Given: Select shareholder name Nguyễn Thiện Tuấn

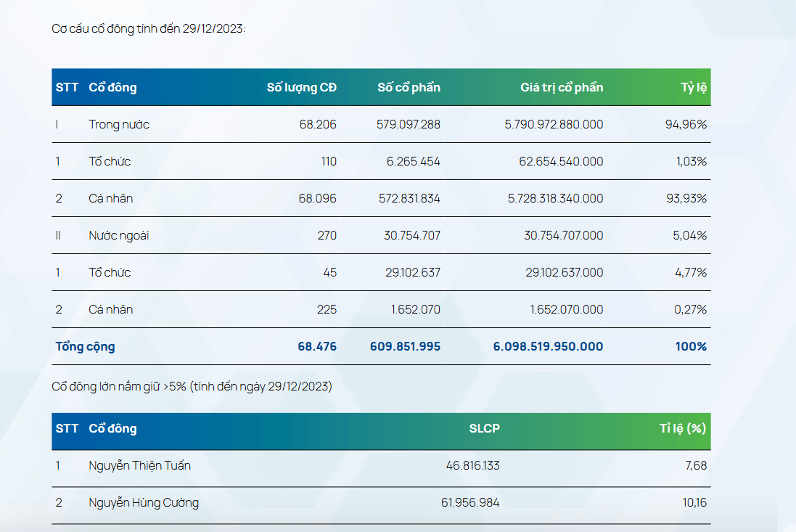Looking at the screenshot, I should point(139,465).
